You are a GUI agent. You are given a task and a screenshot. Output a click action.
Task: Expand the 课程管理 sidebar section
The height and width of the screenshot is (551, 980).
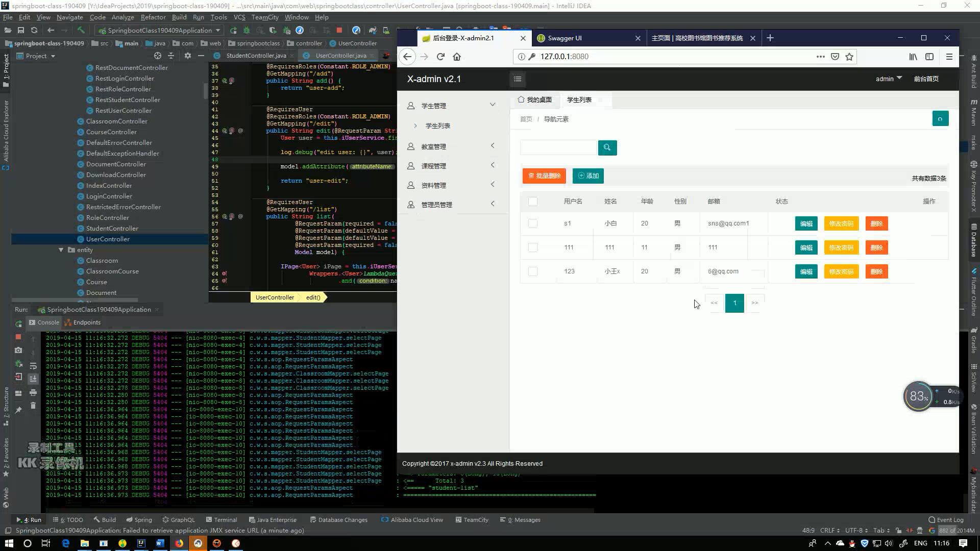450,165
